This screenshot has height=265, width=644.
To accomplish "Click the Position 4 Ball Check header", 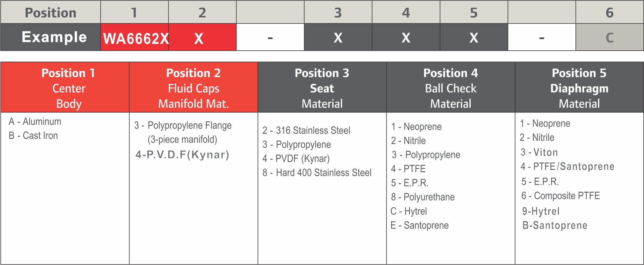I will pos(451,88).
